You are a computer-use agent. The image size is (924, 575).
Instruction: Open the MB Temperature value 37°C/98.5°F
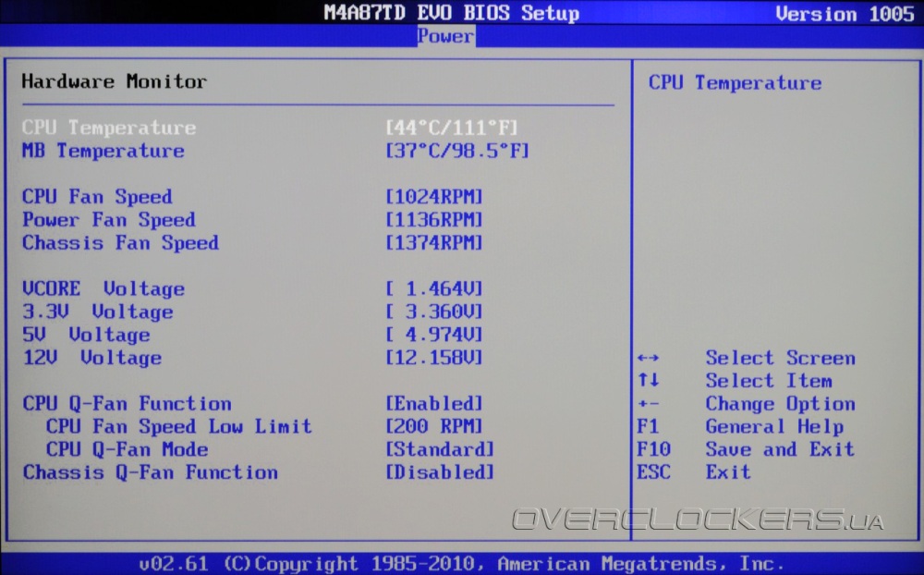[457, 151]
